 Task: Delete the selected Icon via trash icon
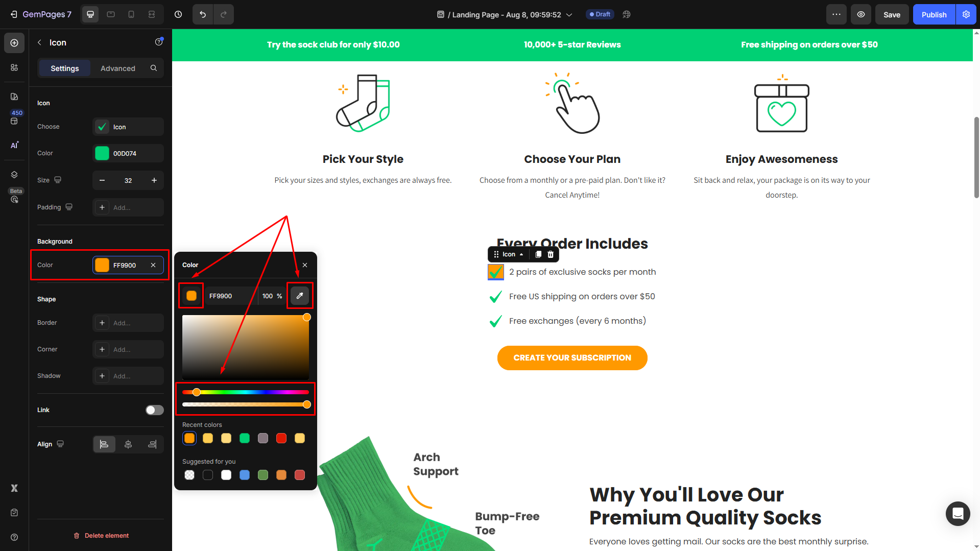point(551,254)
